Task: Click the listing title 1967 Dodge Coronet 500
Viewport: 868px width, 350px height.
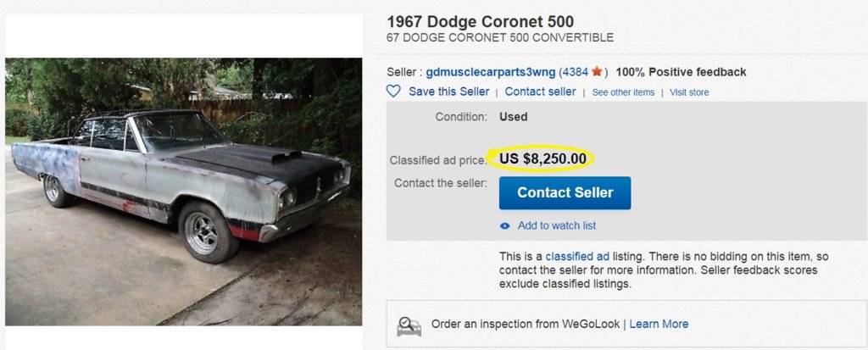Action: pyautogui.click(x=480, y=22)
